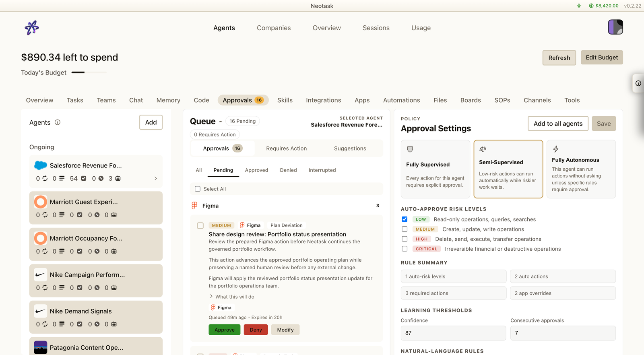Screen dimensions: 644x355
Task: Click the 0 Requires Action pill
Action: 215,134
